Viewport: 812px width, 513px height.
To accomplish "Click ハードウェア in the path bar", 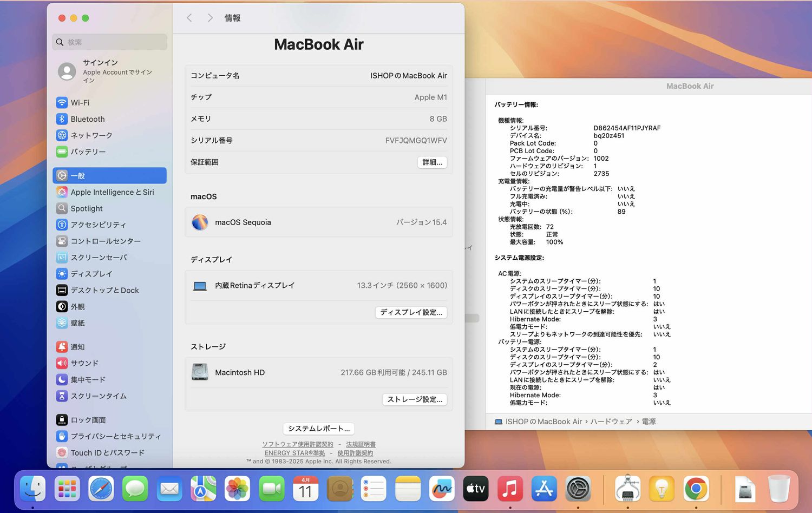I will 611,422.
